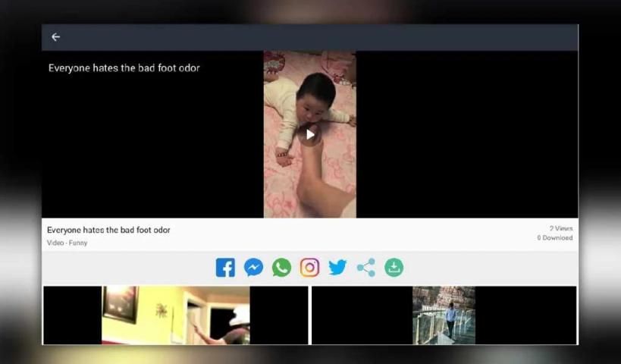
Task: Share video on WhatsApp
Action: 281,267
